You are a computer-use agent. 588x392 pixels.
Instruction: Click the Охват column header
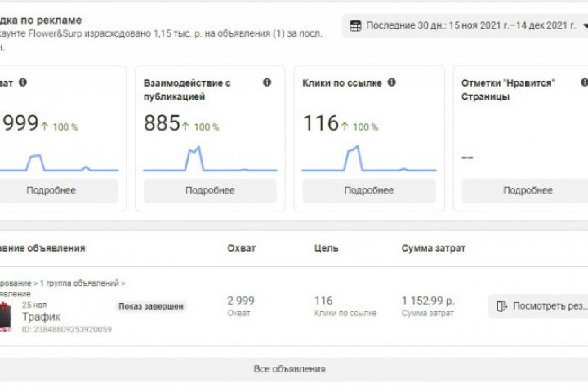click(242, 248)
